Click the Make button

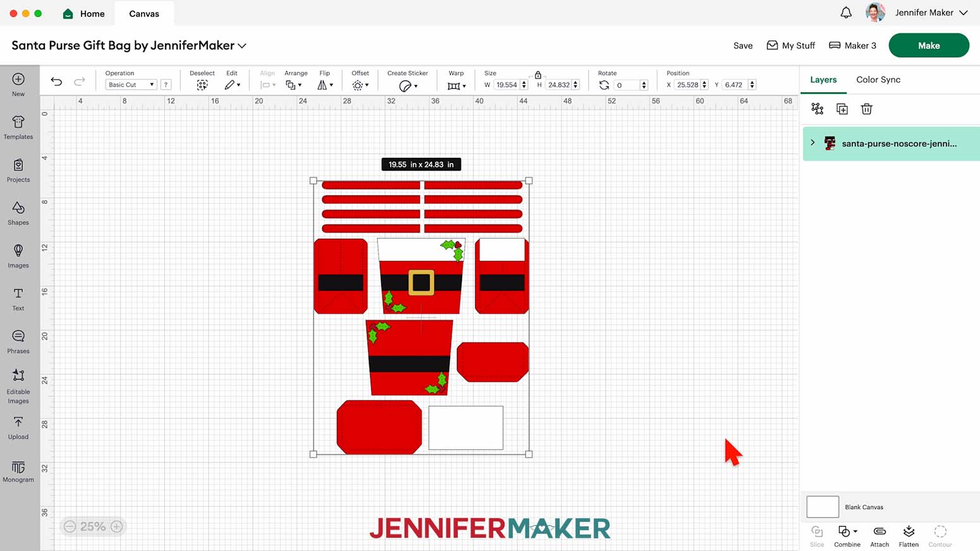(929, 45)
